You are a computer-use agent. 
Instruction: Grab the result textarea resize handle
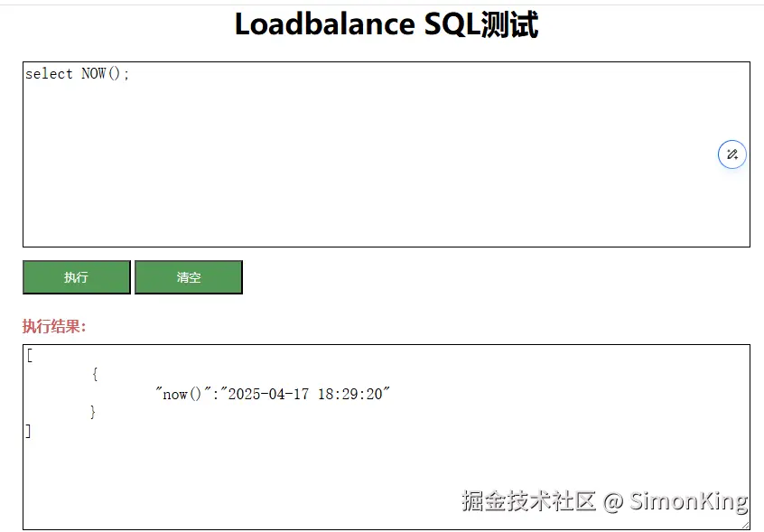point(745,525)
